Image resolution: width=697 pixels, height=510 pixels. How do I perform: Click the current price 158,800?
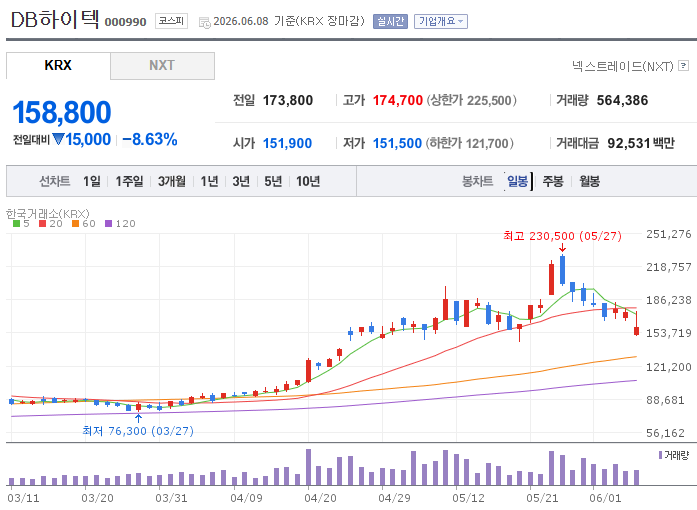tap(62, 112)
